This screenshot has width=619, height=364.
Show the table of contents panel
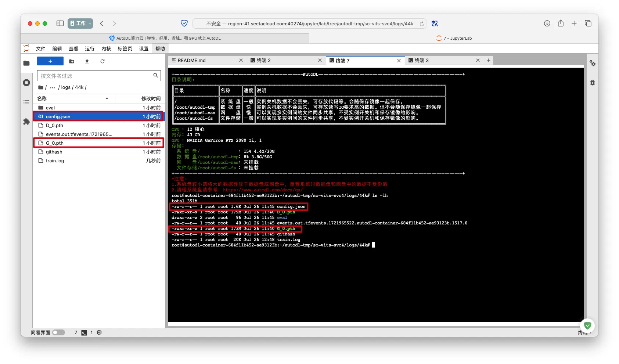point(26,102)
